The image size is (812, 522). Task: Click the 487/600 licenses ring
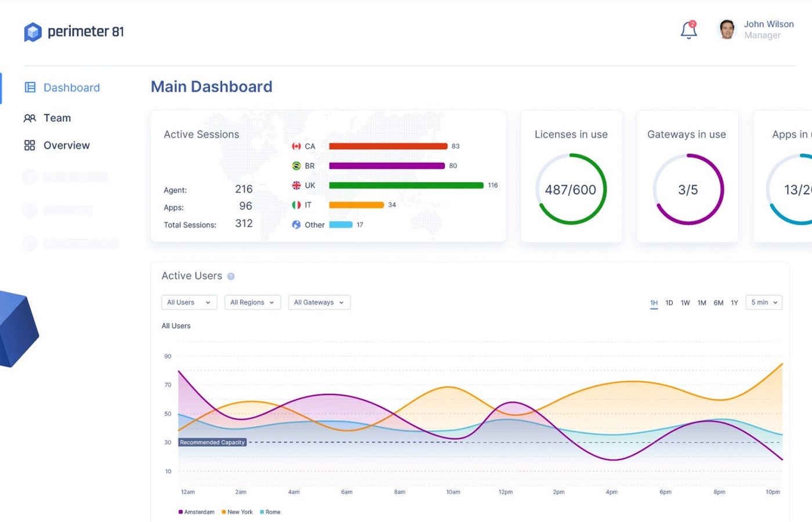571,189
